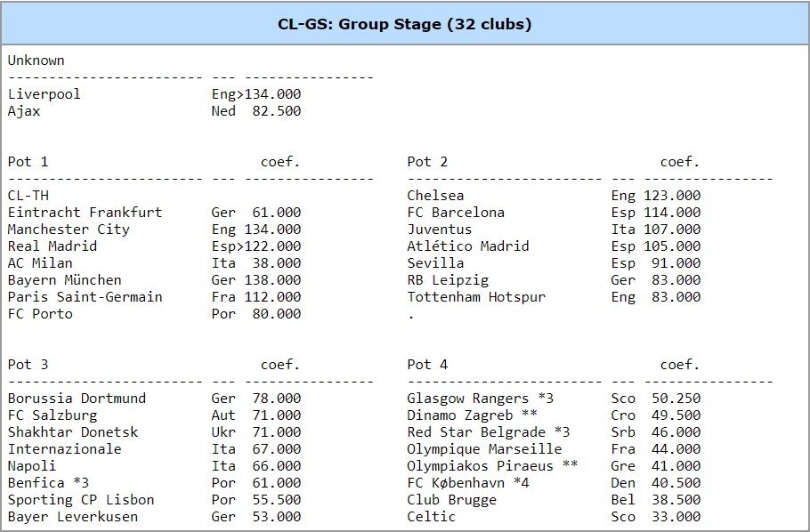
Task: Click the Pot 2 heading
Action: tap(427, 162)
